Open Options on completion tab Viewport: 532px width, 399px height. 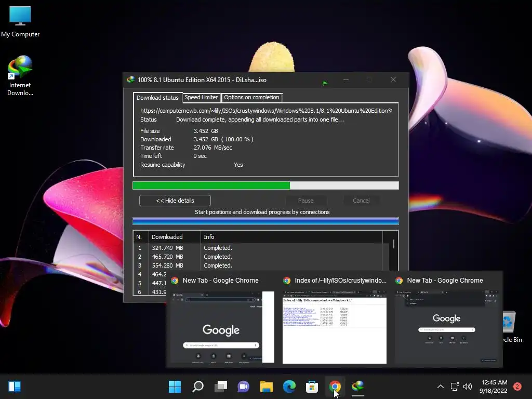(252, 97)
